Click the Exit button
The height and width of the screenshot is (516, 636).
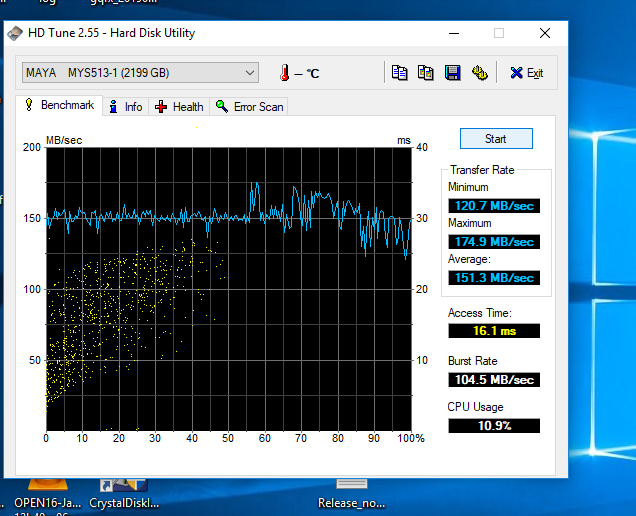click(x=526, y=73)
